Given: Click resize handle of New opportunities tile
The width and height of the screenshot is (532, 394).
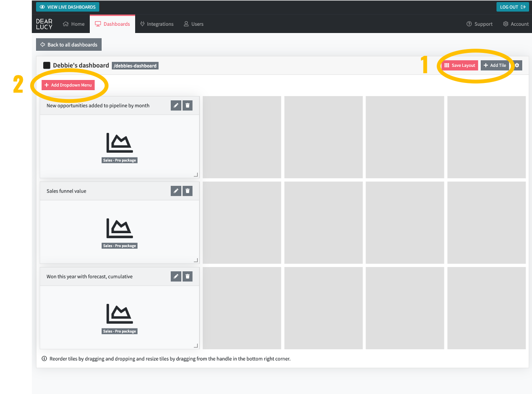Looking at the screenshot, I should (196, 175).
